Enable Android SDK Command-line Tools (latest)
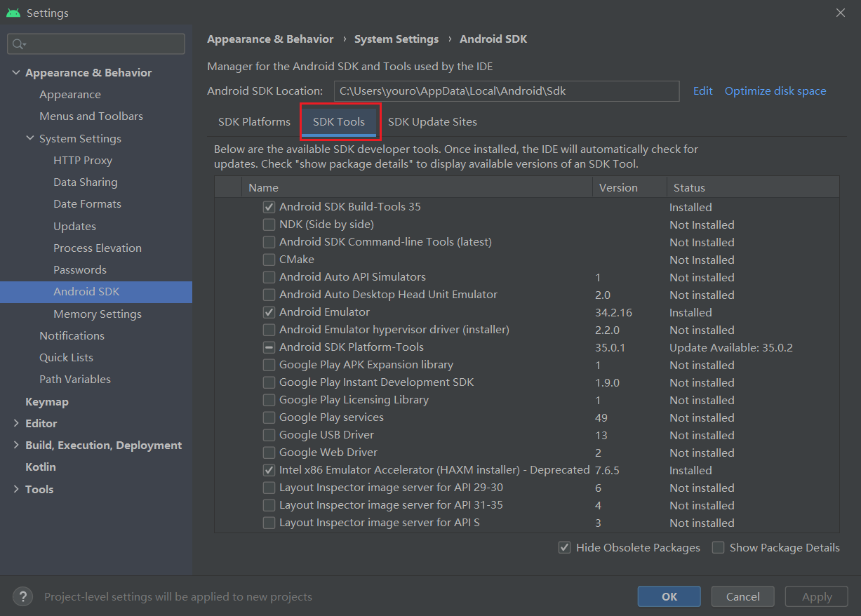 [x=269, y=242]
